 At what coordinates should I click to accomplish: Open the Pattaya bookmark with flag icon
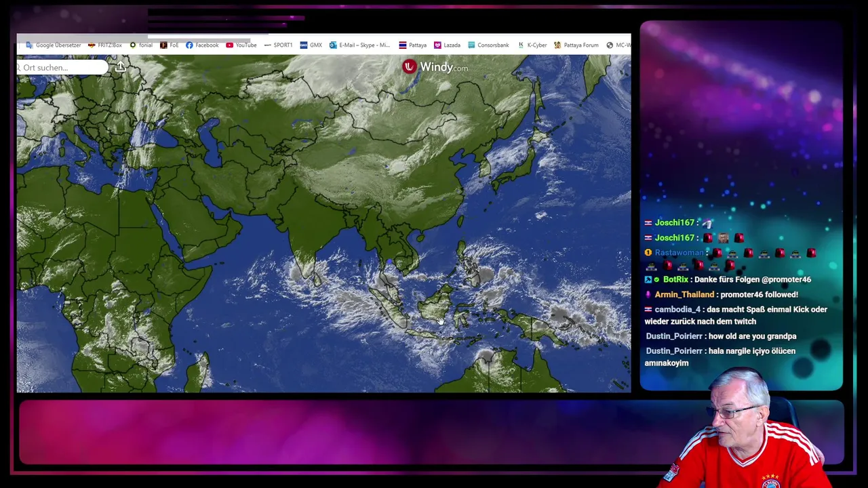pos(412,45)
